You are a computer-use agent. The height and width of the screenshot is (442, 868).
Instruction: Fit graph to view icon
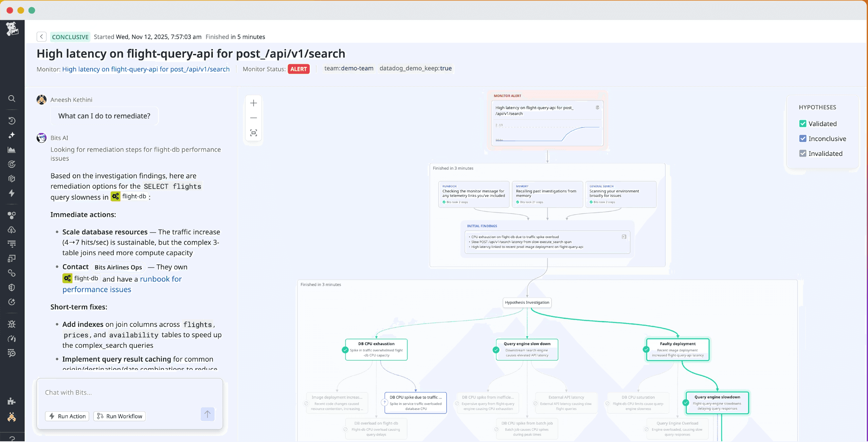point(253,133)
